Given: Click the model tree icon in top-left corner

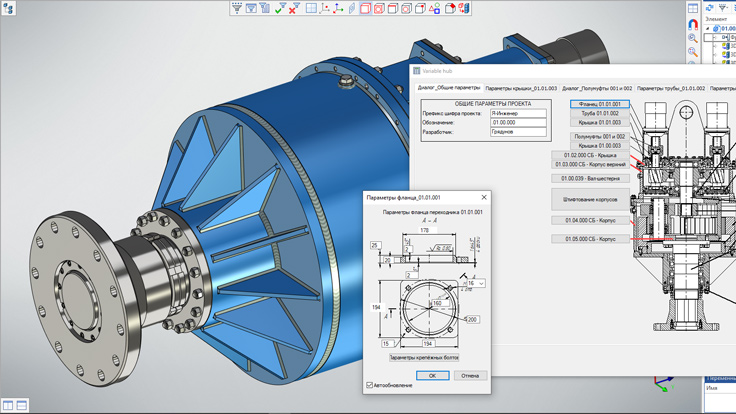Looking at the screenshot, I should coord(8,8).
